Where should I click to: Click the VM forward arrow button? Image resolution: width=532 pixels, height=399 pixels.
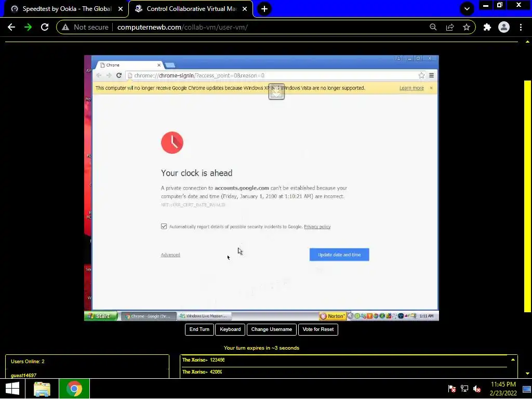coord(109,75)
